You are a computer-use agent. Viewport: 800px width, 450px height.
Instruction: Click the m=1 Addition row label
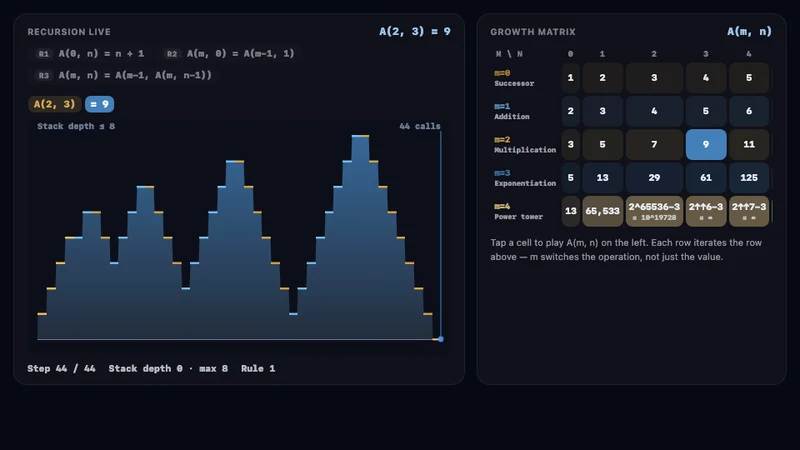click(512, 111)
